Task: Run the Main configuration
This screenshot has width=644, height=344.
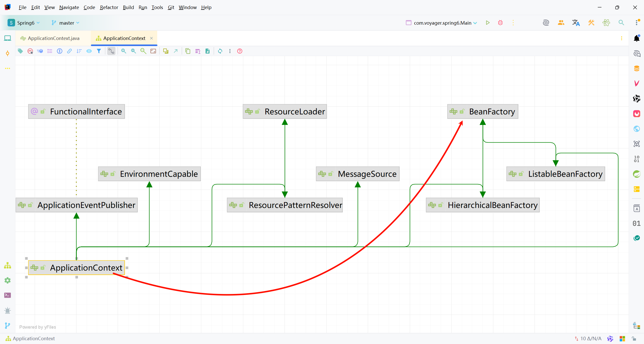Action: coord(488,23)
